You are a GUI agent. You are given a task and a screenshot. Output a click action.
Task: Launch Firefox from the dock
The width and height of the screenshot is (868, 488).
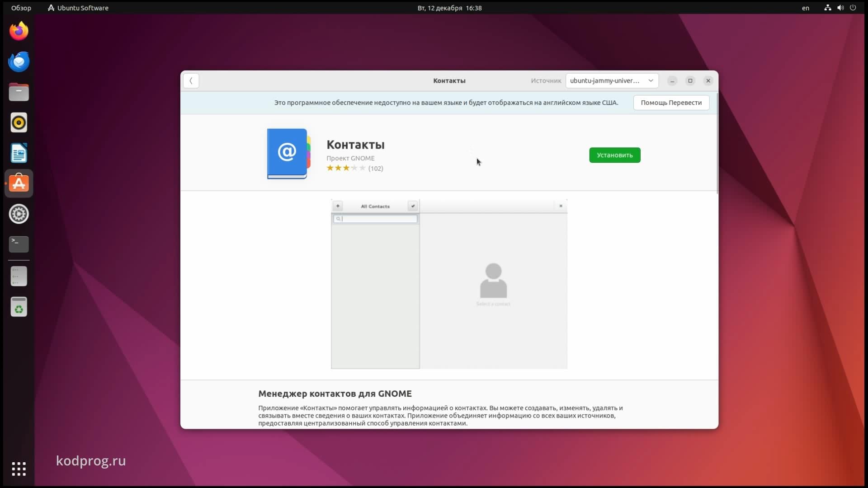[19, 31]
